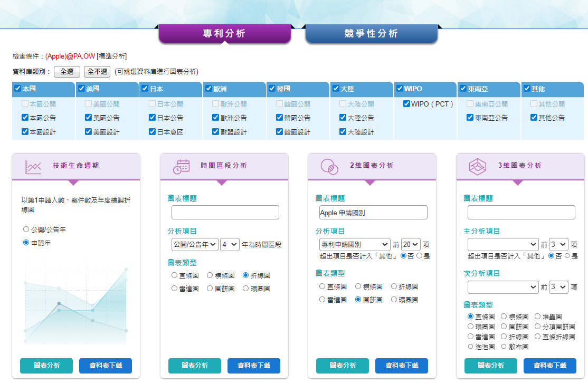
Task: Click 圖表分析 button in 技術生命週期 panel
Action: pyautogui.click(x=46, y=366)
